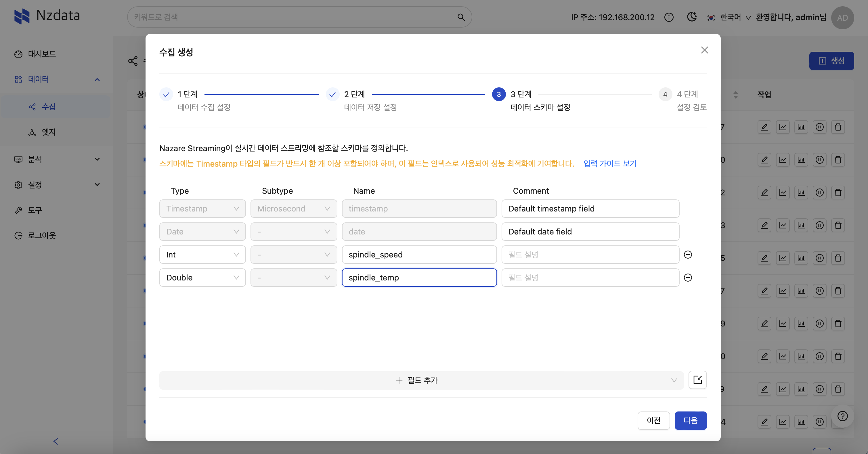This screenshot has width=868, height=454.
Task: Remove the spindle_temp field row
Action: click(688, 277)
